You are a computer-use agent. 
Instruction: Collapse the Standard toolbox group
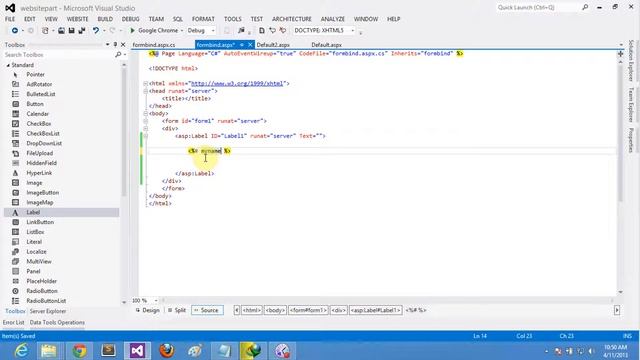point(8,65)
